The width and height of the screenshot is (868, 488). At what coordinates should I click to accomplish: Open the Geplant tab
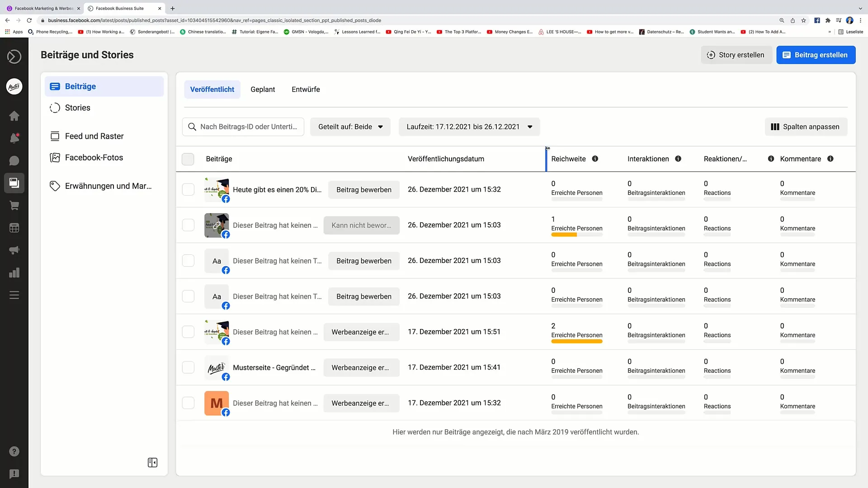tap(262, 89)
